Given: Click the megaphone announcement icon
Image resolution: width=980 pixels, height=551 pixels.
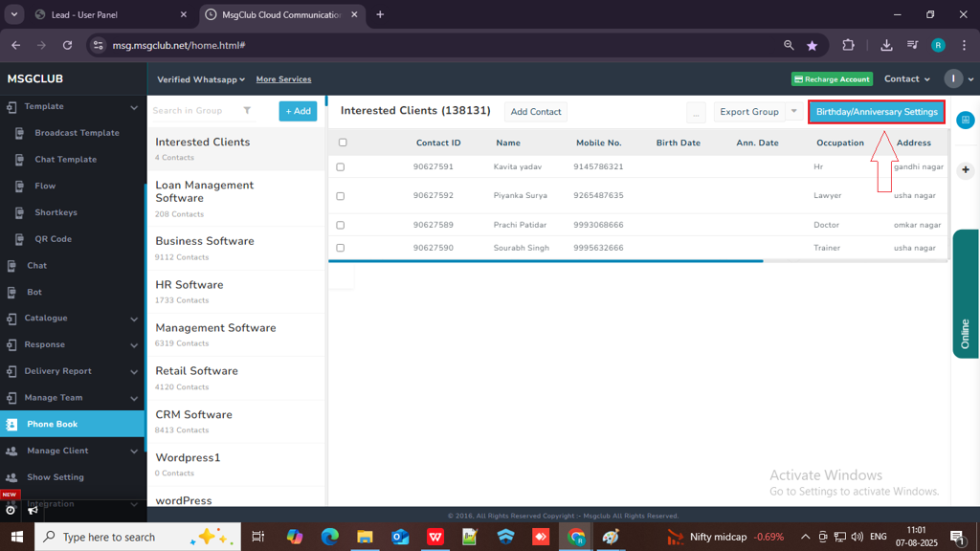Looking at the screenshot, I should click(33, 511).
